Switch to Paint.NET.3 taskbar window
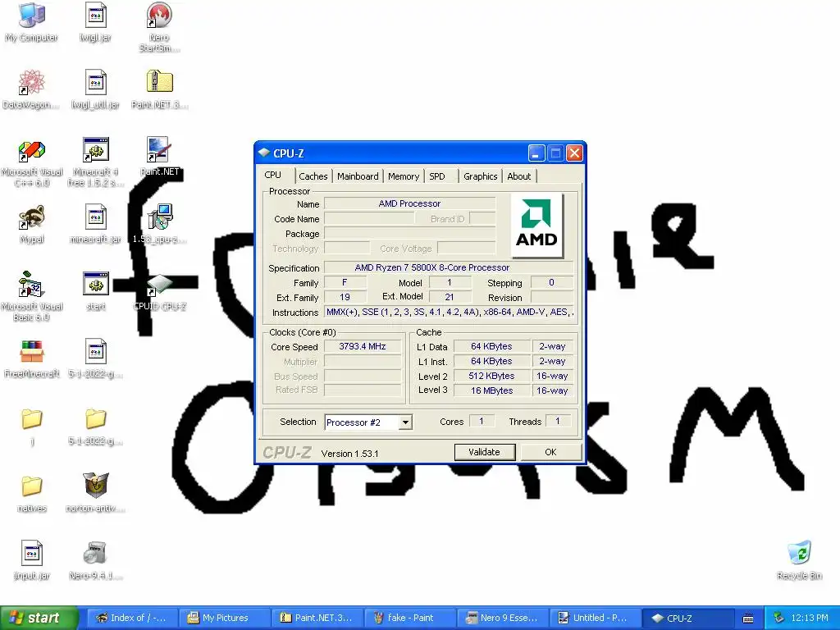 317,619
